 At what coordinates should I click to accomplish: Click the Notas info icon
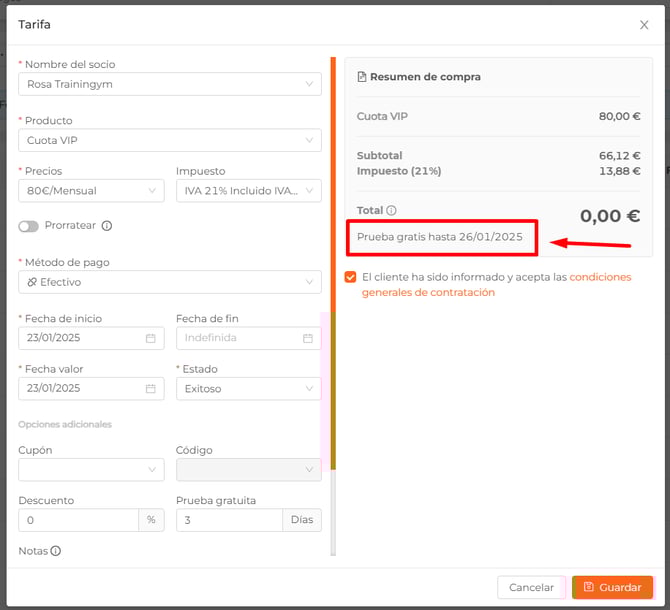(x=56, y=551)
